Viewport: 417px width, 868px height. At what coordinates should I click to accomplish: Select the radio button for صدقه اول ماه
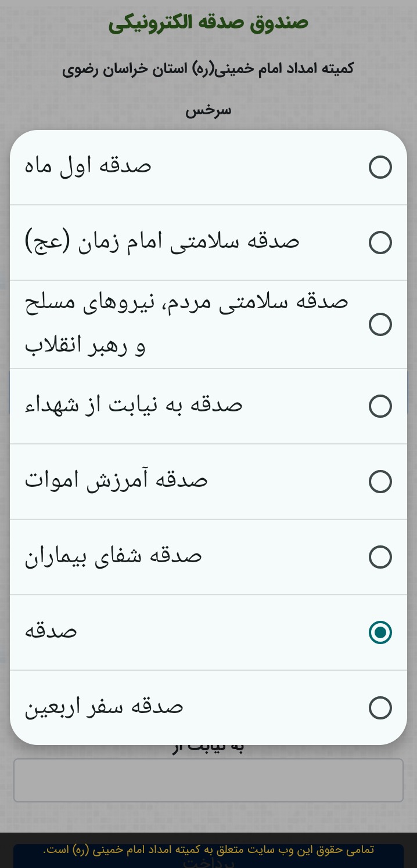tap(380, 168)
